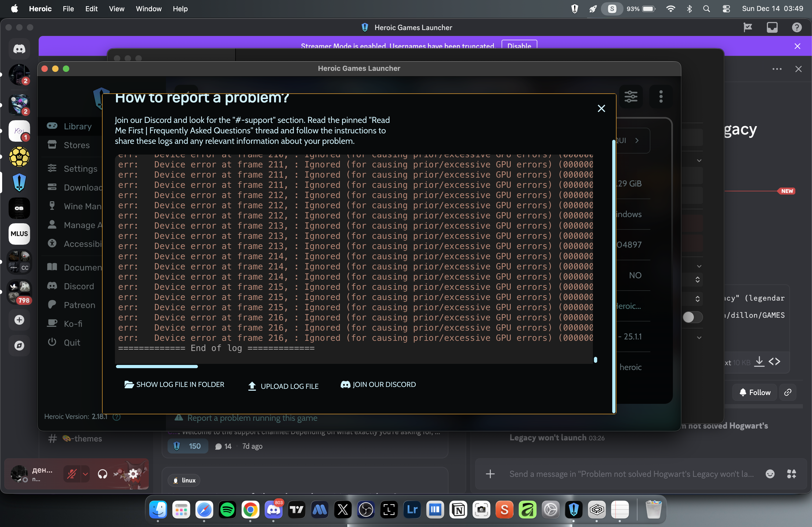This screenshot has width=812, height=527.
Task: Open Patreon from the sidebar
Action: 79,305
